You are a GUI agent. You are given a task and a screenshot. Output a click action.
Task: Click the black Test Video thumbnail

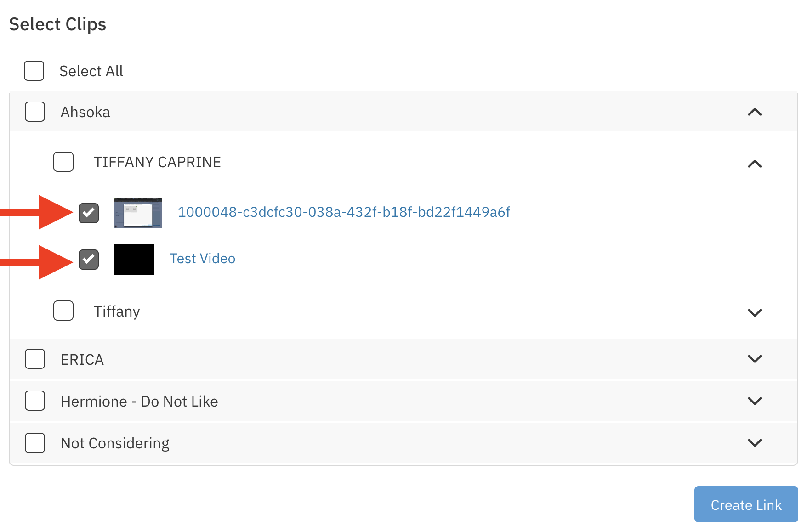click(134, 260)
